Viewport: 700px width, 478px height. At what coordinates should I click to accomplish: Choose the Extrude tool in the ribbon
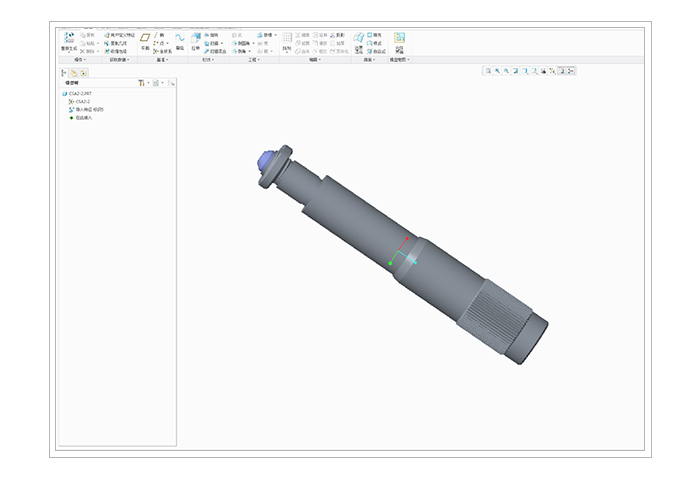tap(196, 39)
